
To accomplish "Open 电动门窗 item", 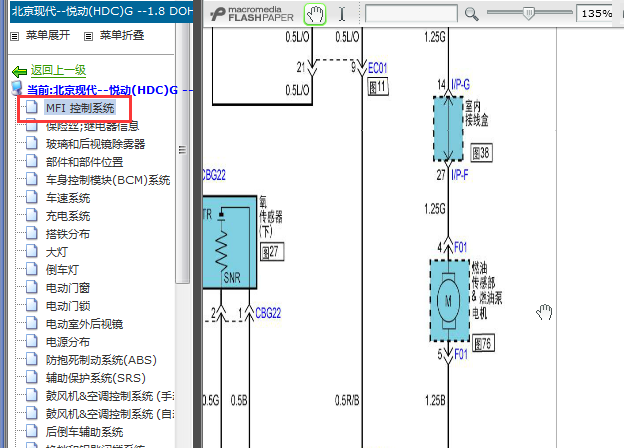I will (x=68, y=288).
